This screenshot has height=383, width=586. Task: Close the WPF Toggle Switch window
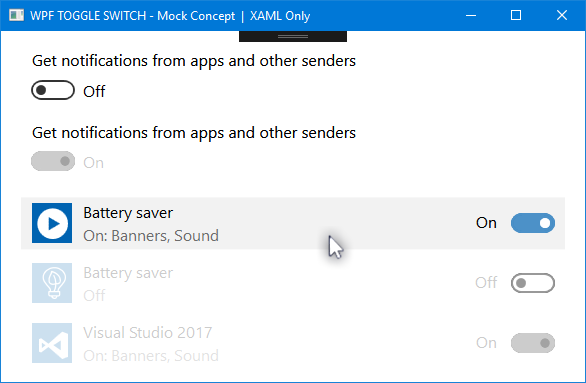pos(562,15)
